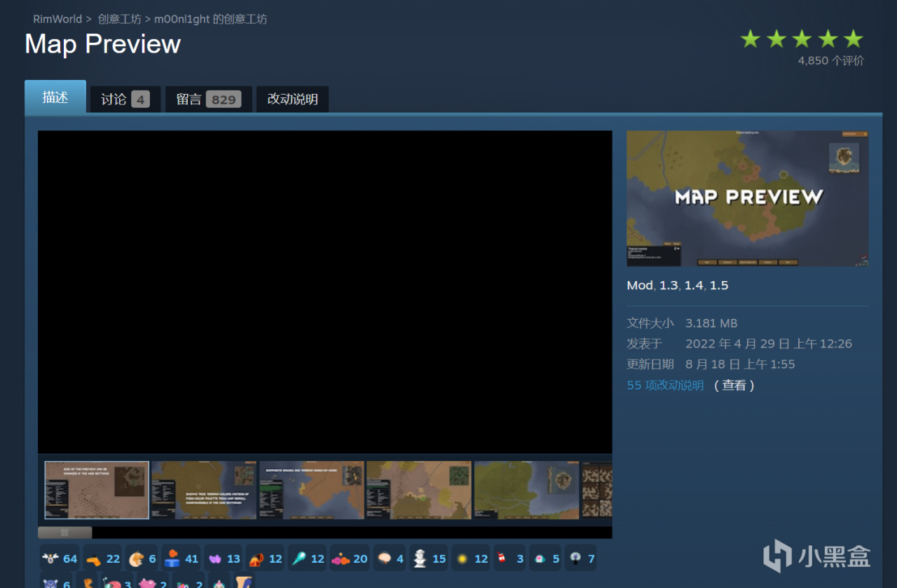Switch to the 改动说明 tab
This screenshot has width=897, height=588.
click(292, 100)
